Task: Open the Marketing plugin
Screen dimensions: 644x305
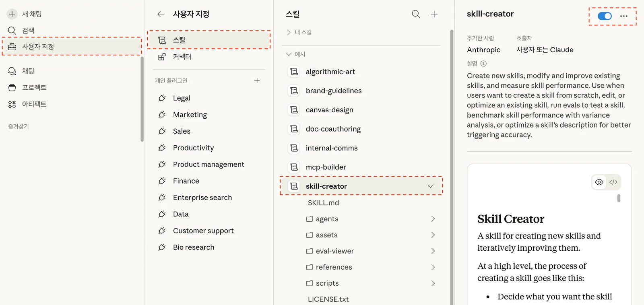Action: tap(190, 115)
